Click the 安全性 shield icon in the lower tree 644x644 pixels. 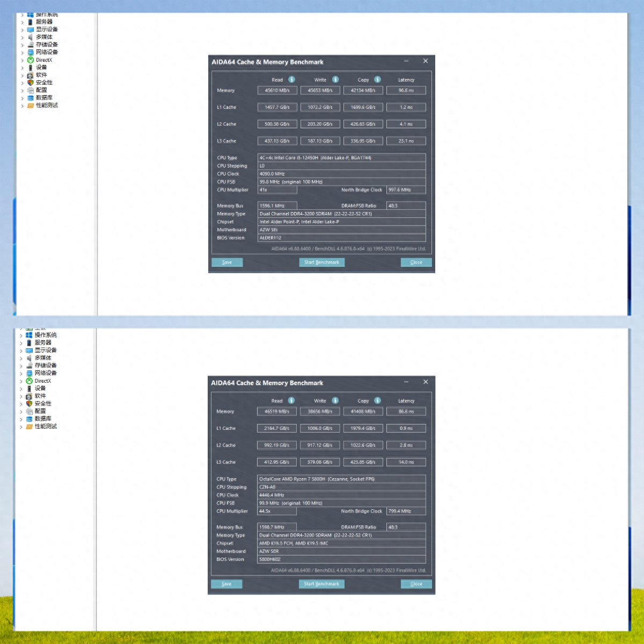pos(30,404)
